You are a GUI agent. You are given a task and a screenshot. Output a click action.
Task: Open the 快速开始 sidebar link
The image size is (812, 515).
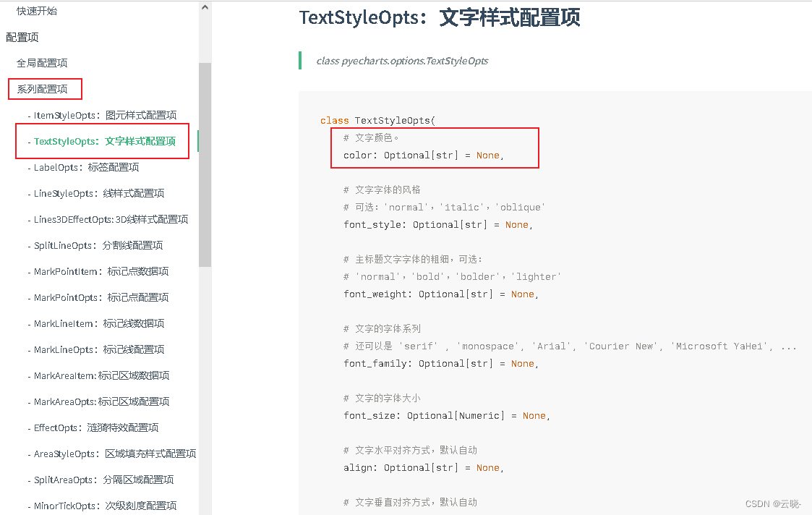[x=37, y=11]
